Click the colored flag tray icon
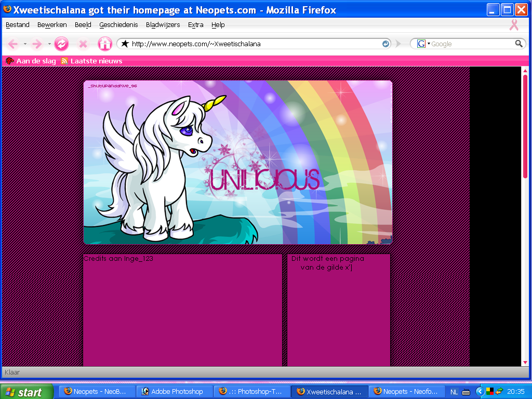This screenshot has width=532, height=399. pos(489,392)
